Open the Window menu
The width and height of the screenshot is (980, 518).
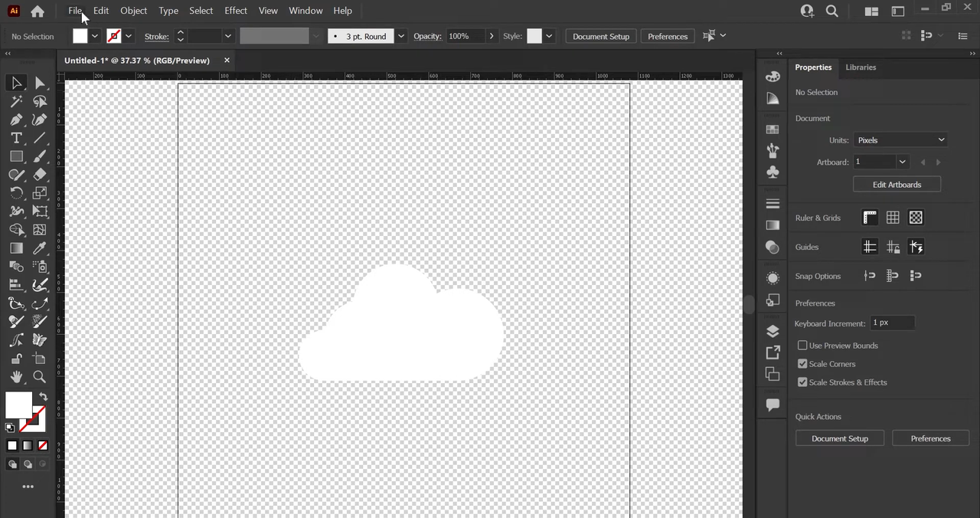tap(305, 11)
